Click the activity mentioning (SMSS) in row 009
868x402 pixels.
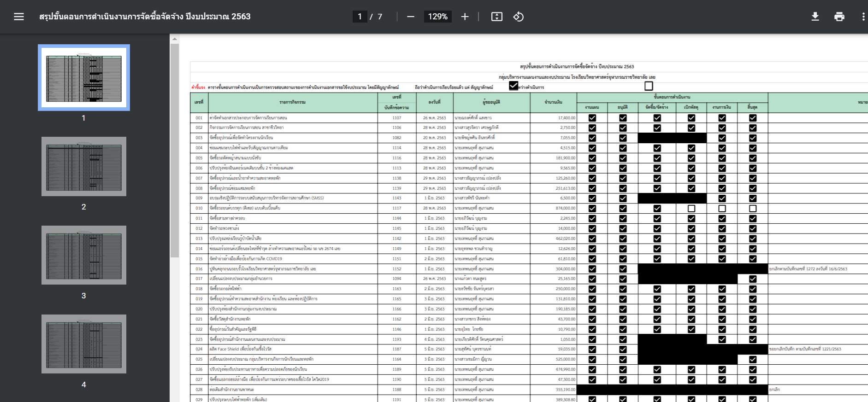266,198
